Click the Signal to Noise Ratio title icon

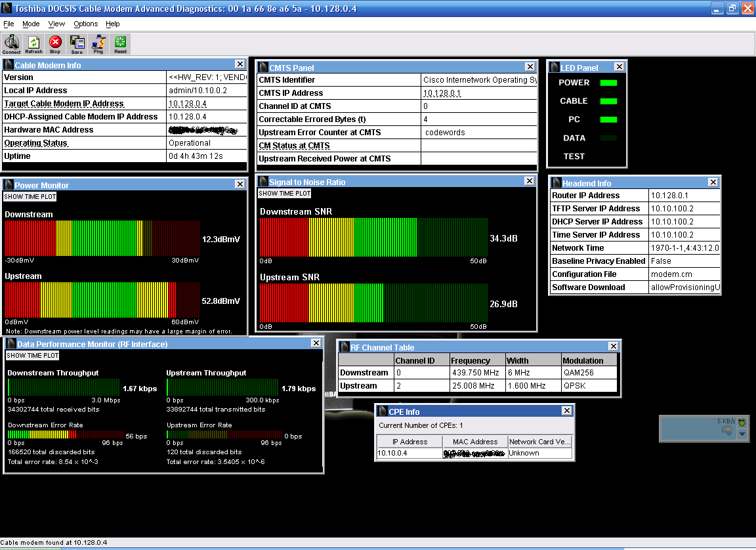click(262, 181)
